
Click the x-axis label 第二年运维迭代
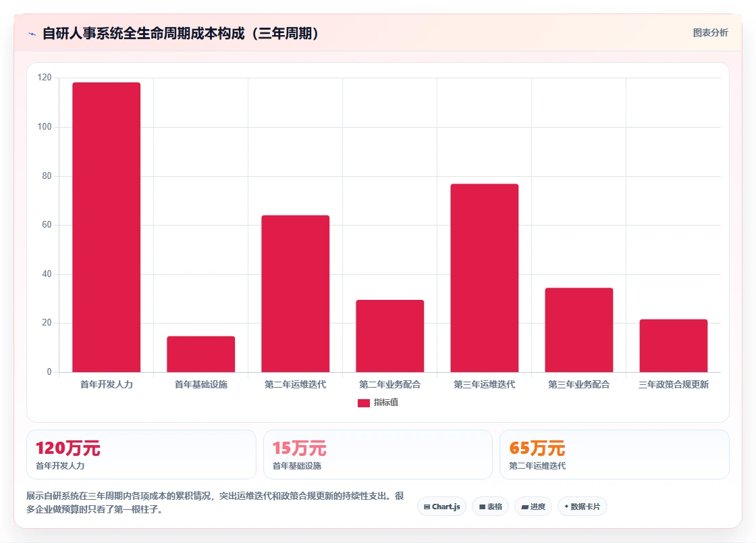point(296,384)
